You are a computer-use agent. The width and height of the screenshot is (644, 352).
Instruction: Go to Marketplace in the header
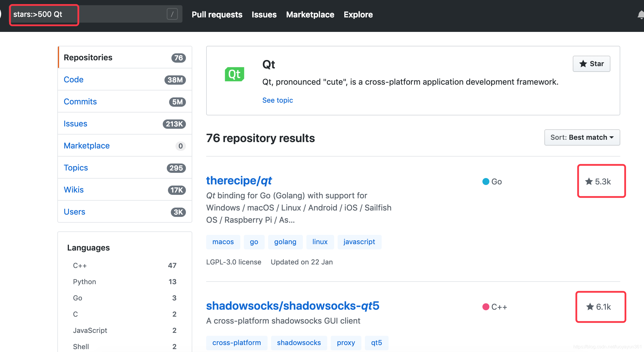click(x=310, y=14)
